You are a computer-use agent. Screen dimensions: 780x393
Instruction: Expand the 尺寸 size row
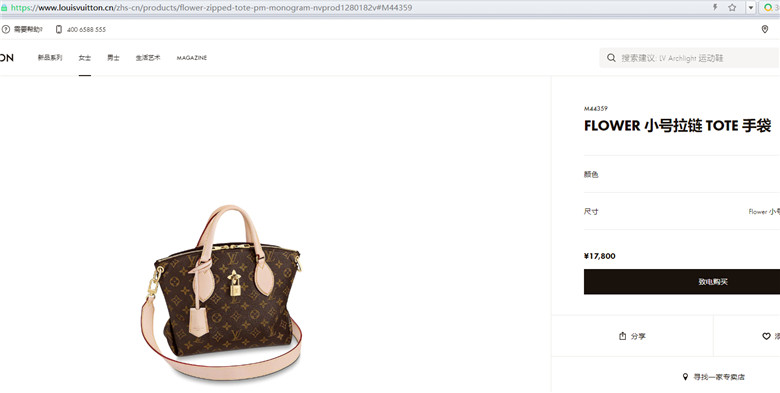tap(682, 211)
